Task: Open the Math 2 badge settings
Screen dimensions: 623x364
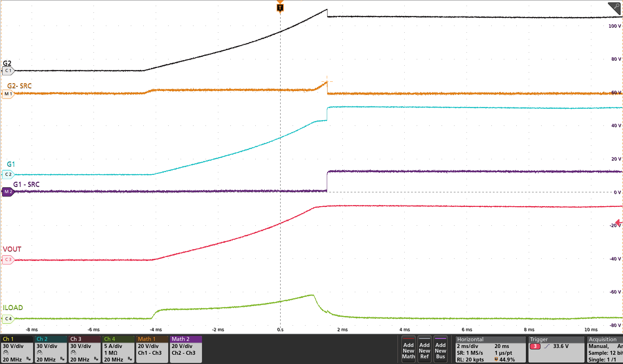Action: coord(186,349)
